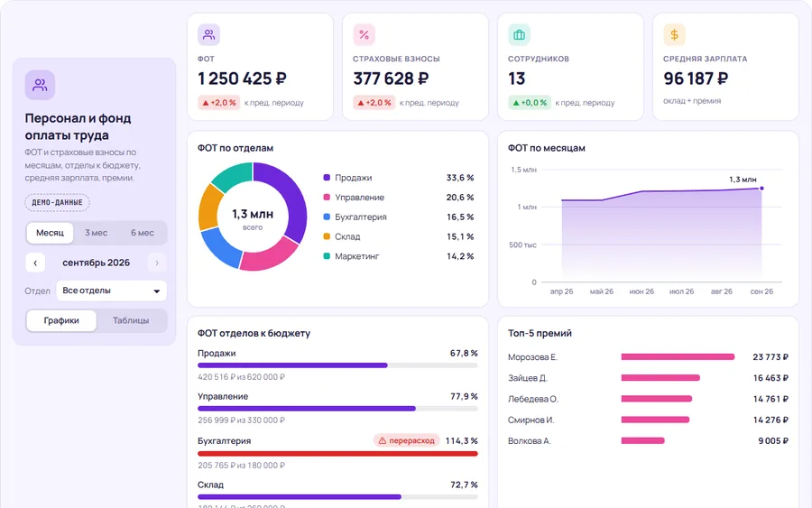
Task: Click the Волкова А. bonus bar
Action: (x=642, y=441)
